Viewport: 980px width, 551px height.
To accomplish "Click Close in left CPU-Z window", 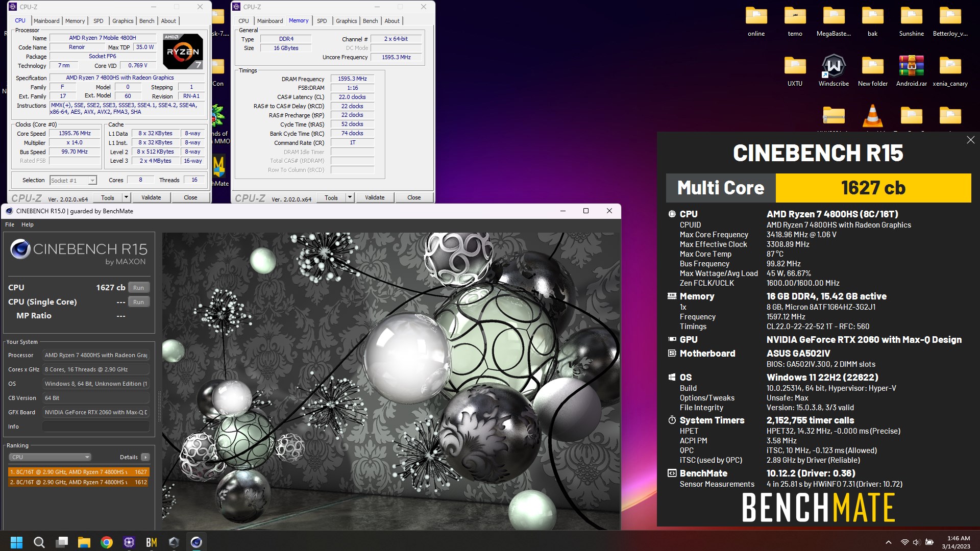I will [190, 197].
